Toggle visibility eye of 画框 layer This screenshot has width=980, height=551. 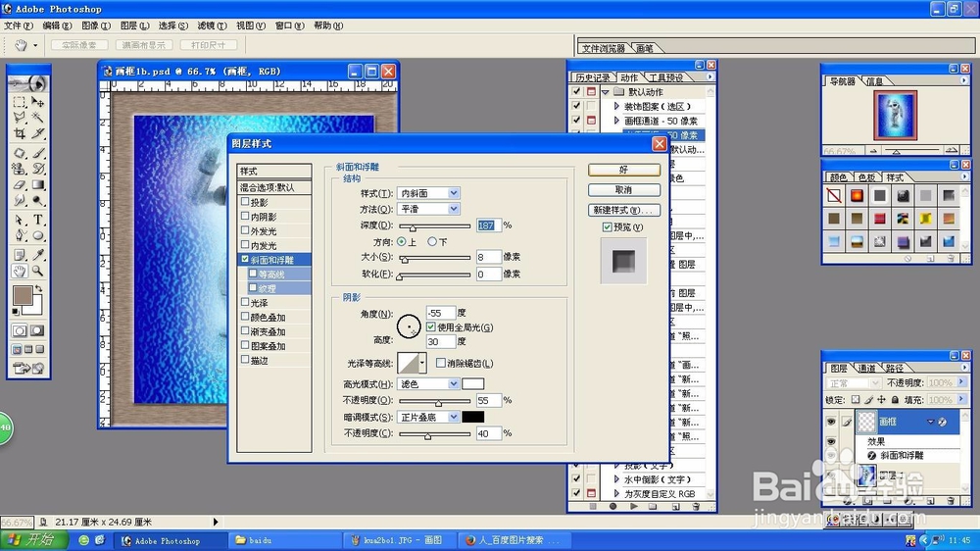point(831,423)
